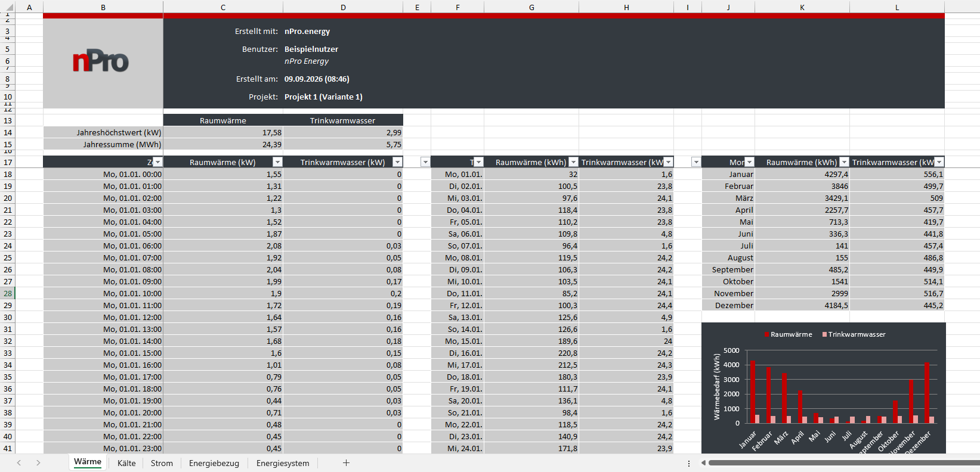
Task: Select the nPro logo image
Action: (x=101, y=61)
